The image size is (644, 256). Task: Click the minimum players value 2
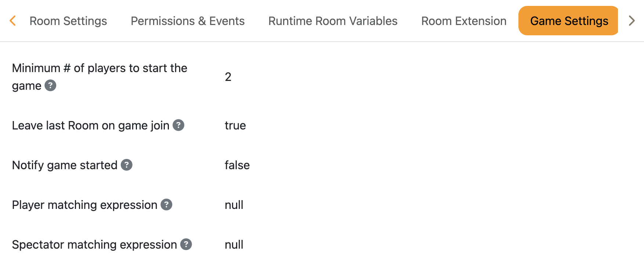pyautogui.click(x=228, y=77)
